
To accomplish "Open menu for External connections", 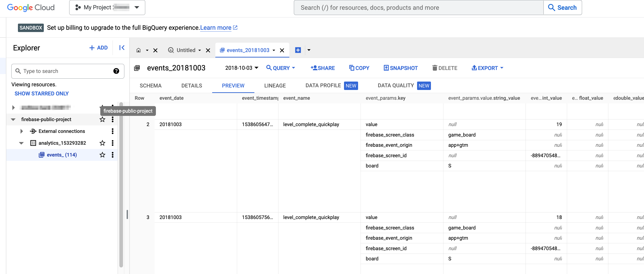I will click(x=113, y=131).
